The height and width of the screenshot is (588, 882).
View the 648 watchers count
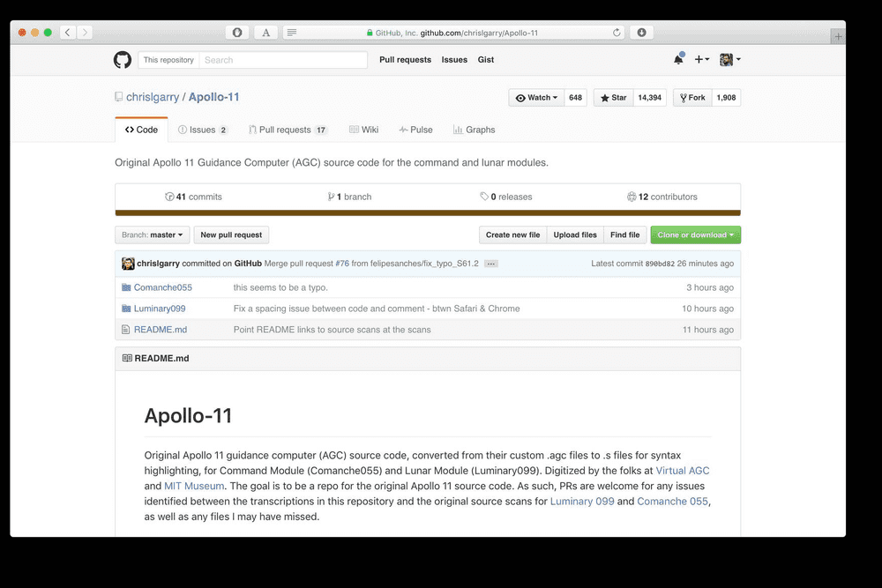click(x=575, y=97)
